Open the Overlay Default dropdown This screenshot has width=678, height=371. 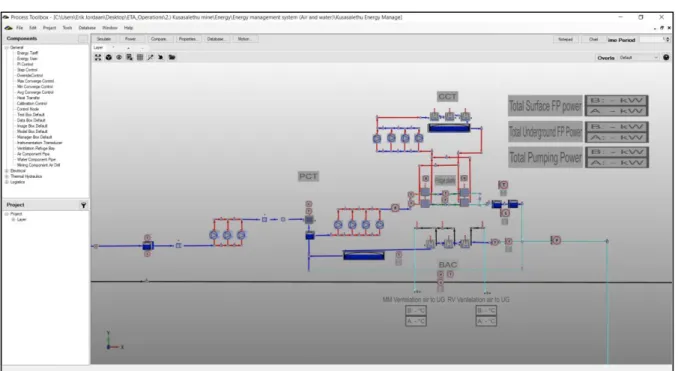click(x=639, y=58)
